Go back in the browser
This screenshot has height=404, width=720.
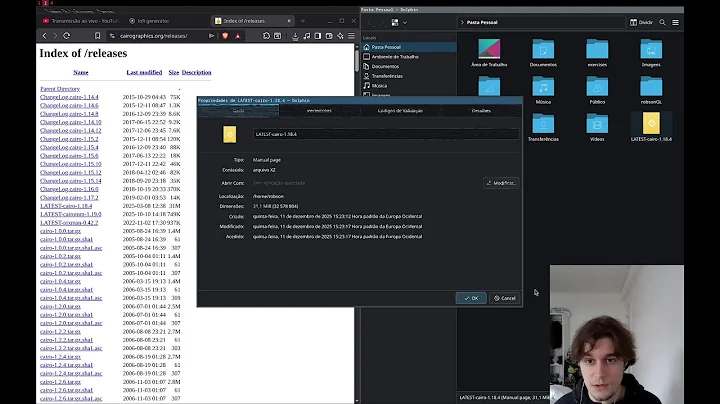pos(45,36)
